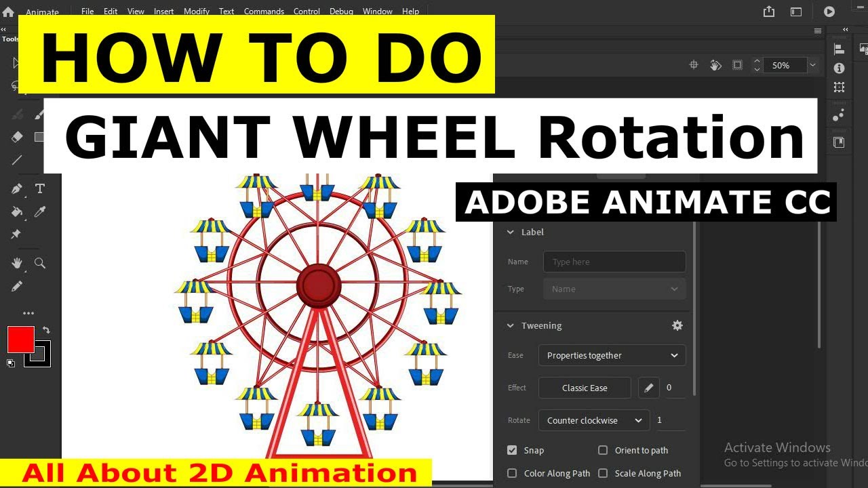Click the label Name input field
The image size is (868, 488).
pos(614,262)
